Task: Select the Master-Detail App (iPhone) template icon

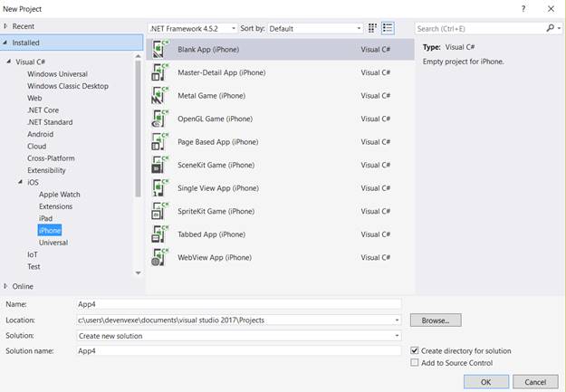Action: tap(160, 72)
